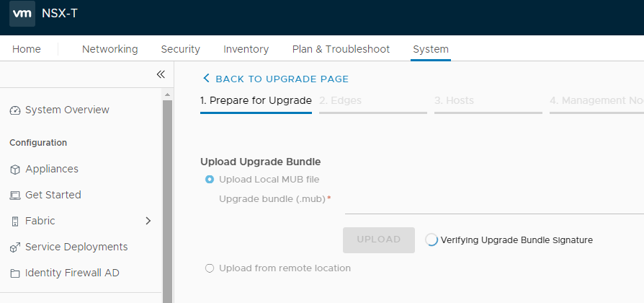Click the VMware vm logo icon
Screen dimensions: 644x303
(x=22, y=14)
